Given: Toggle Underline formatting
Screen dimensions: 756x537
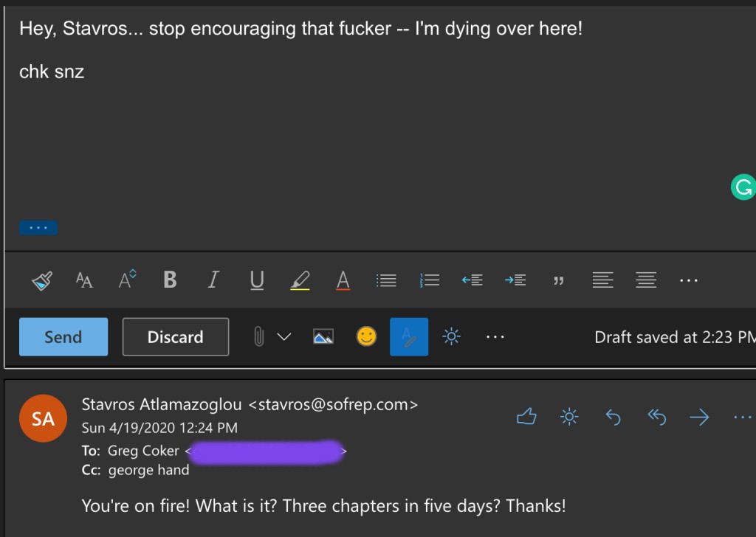Looking at the screenshot, I should click(x=257, y=280).
